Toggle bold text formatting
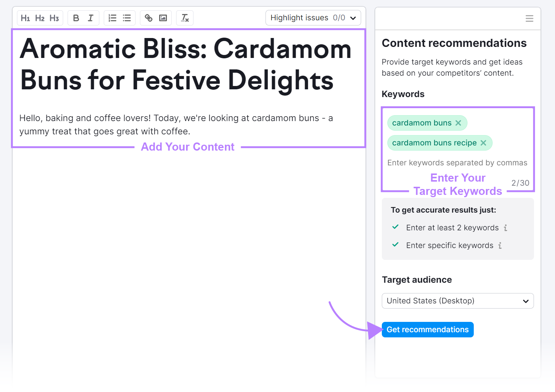 point(76,18)
